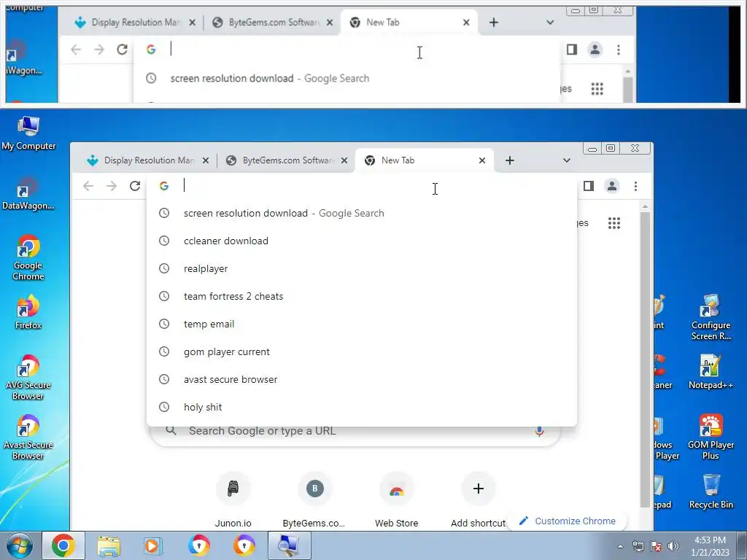Open side panel in main Chrome window
Viewport: 747px width, 560px height.
tap(589, 186)
